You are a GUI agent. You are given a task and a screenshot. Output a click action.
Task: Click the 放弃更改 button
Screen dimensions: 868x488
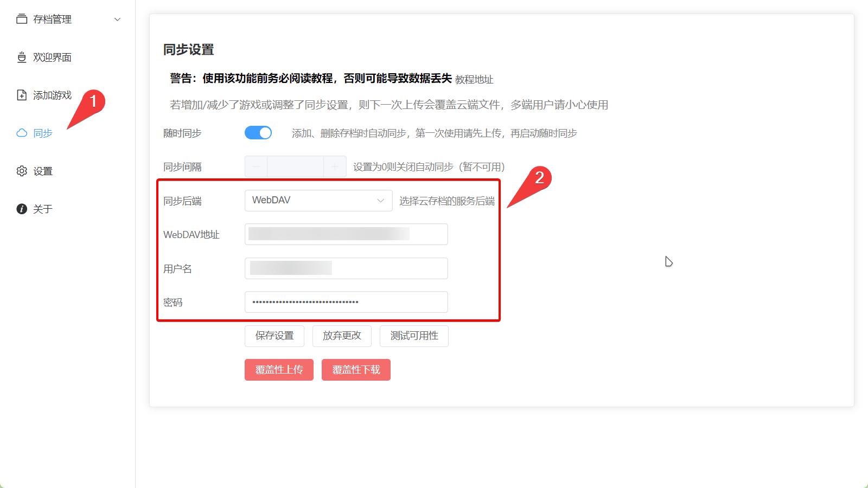341,336
